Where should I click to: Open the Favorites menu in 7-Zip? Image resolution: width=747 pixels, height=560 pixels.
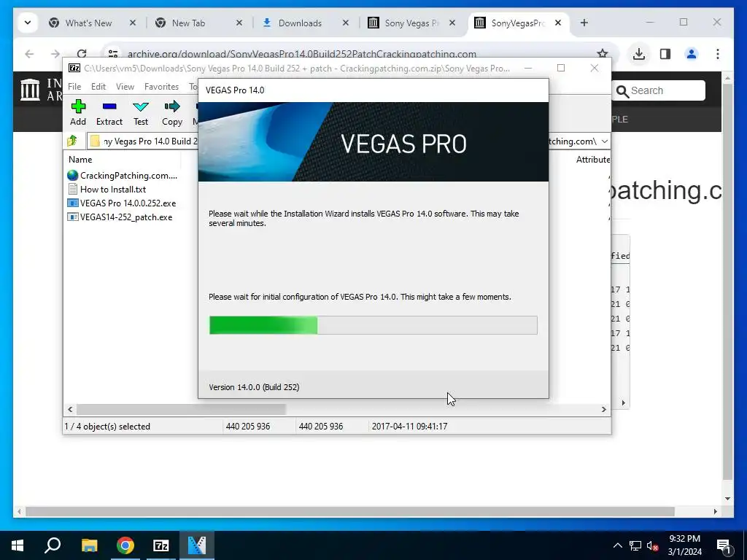161,87
